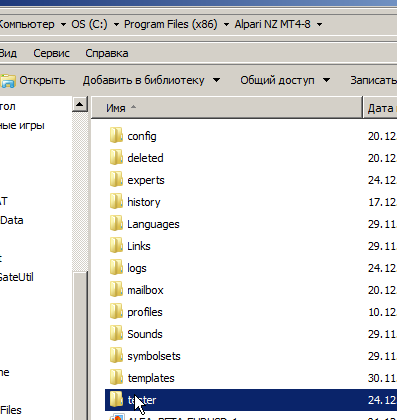Image resolution: width=397 pixels, height=420 pixels.
Task: Click the Записать toolbar button
Action: (373, 80)
